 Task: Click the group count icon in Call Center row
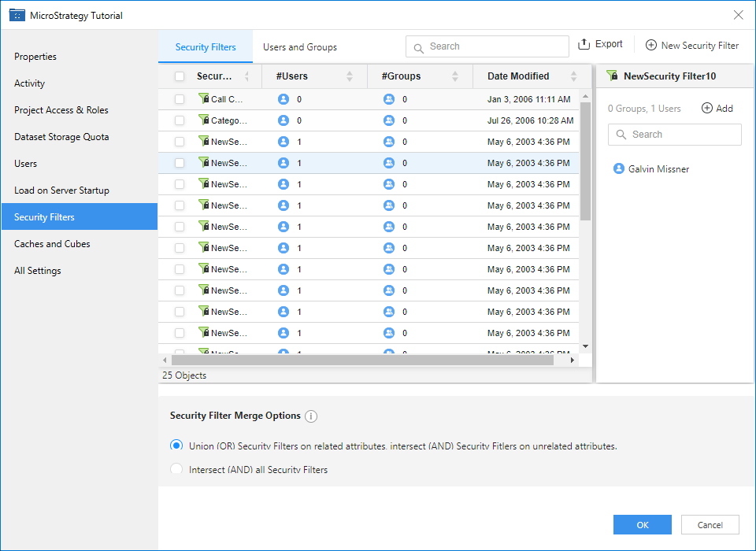click(389, 99)
